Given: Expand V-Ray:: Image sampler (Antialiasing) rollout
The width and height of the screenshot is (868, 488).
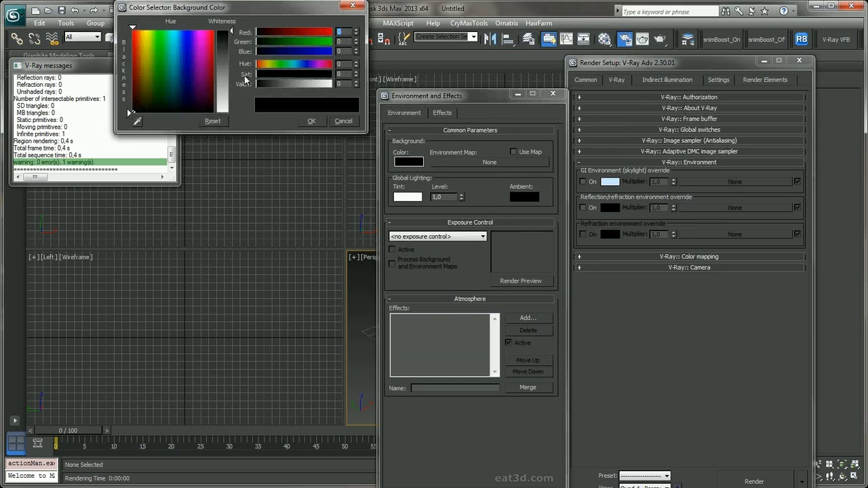Looking at the screenshot, I should click(x=689, y=140).
